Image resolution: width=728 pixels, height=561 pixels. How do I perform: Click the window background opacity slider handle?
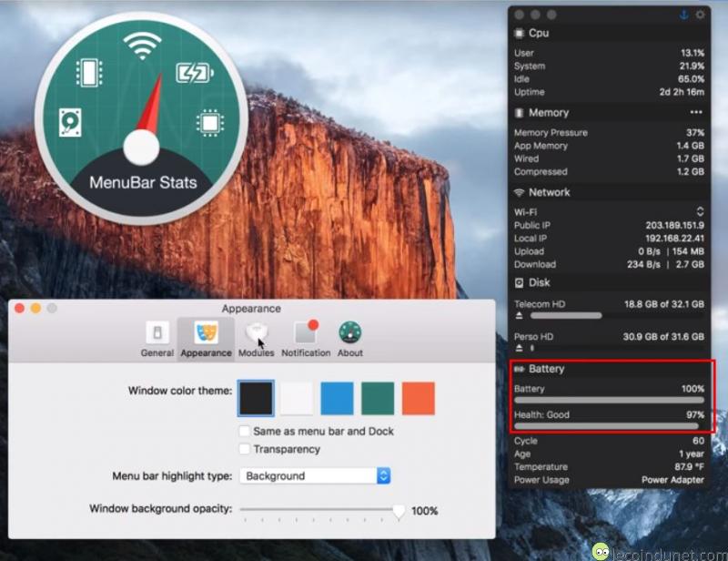399,511
